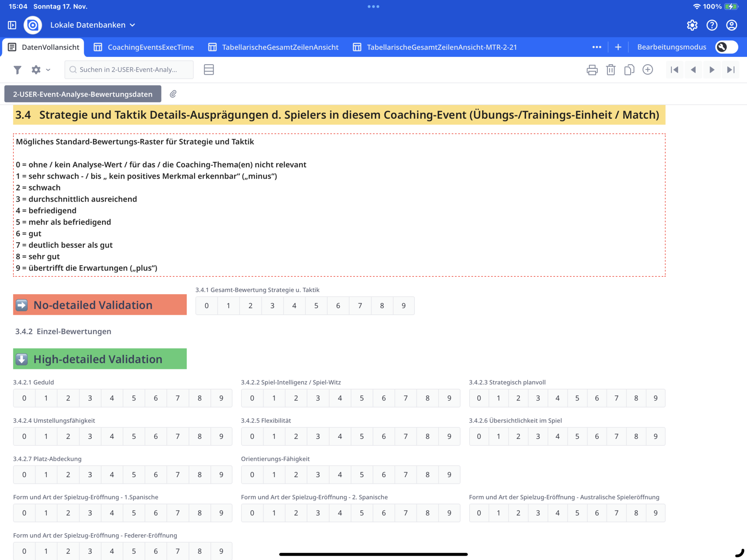
Task: Toggle the Bearbeitungsmodus switch
Action: pos(726,47)
